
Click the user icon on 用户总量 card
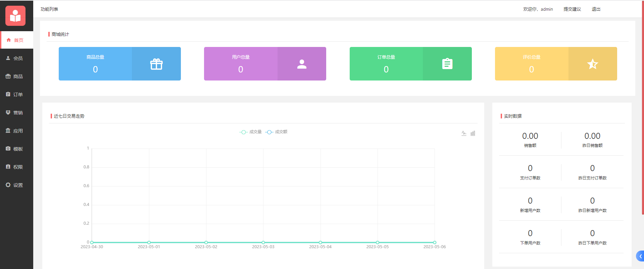coord(302,64)
